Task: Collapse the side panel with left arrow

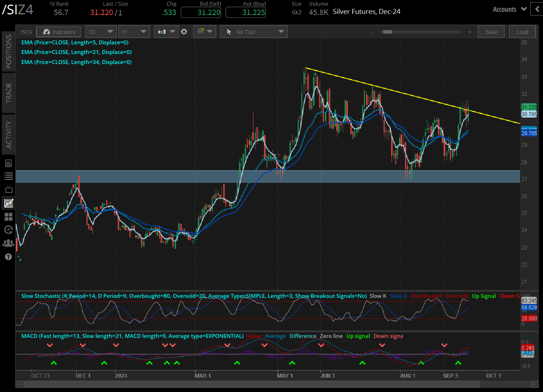Action: point(537,9)
